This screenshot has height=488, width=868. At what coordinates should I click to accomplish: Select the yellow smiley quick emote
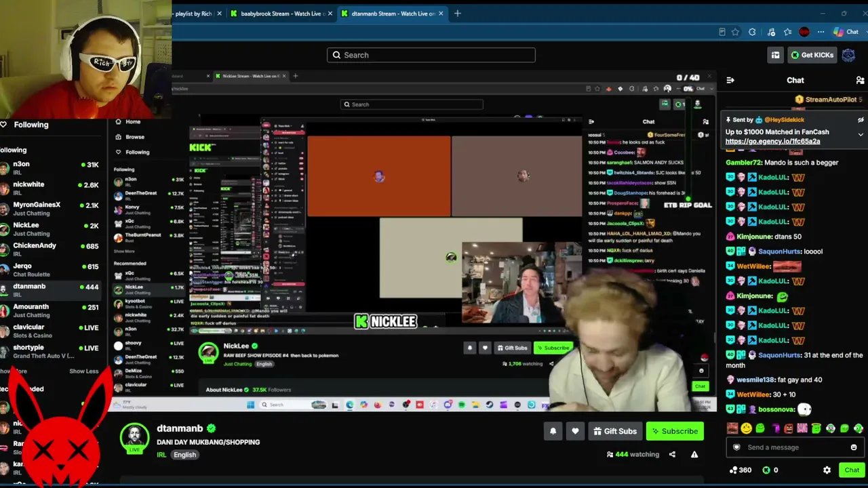pos(746,428)
